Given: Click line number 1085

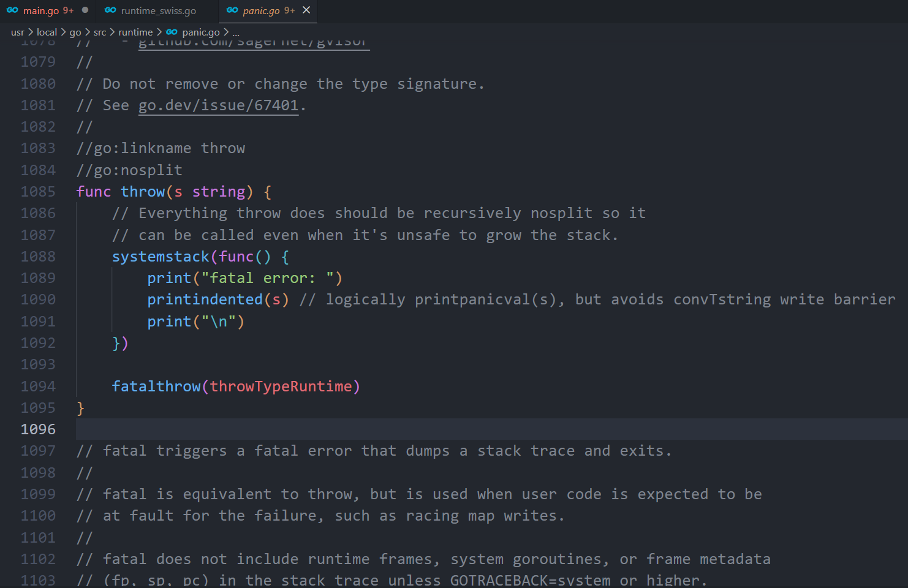Looking at the screenshot, I should pyautogui.click(x=38, y=192).
